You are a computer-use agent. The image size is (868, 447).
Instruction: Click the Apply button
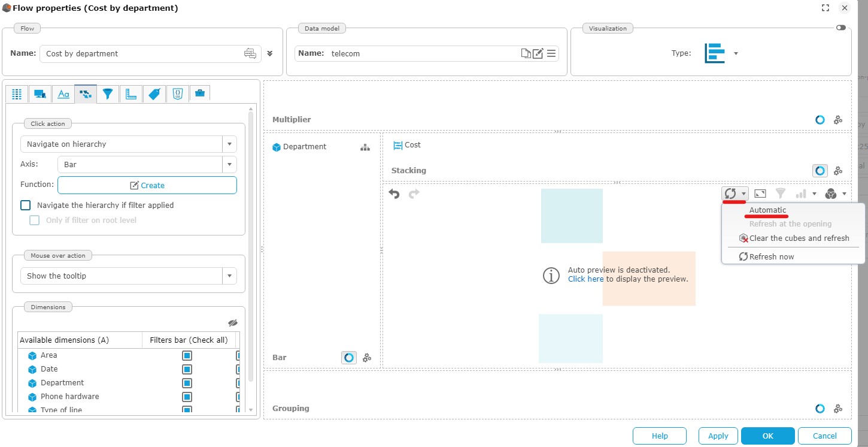pos(718,436)
